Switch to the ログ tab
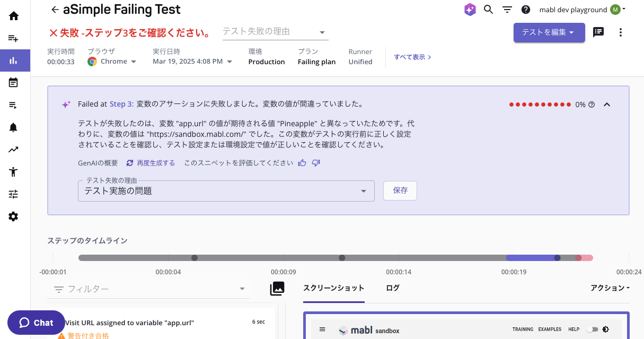This screenshot has width=644, height=339. (393, 288)
